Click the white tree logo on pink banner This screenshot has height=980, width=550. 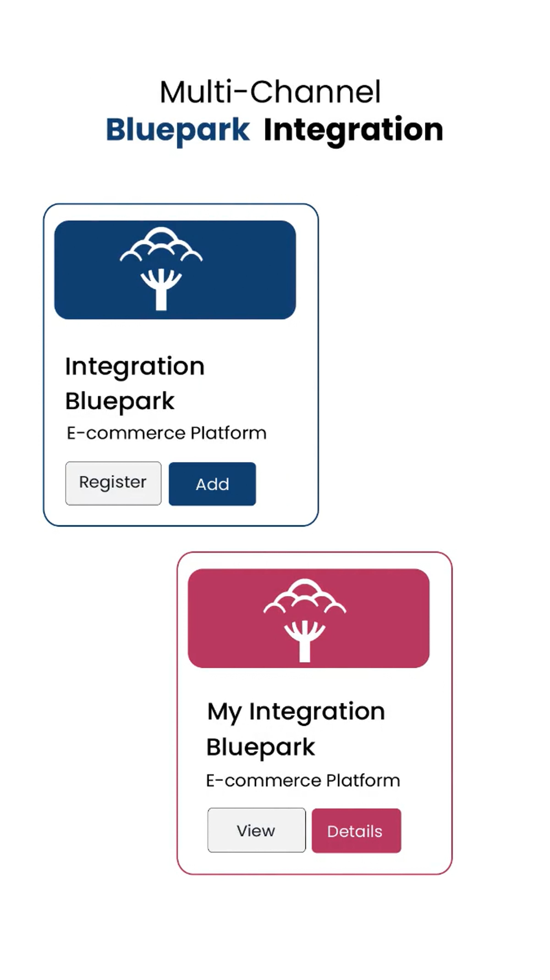pyautogui.click(x=305, y=620)
